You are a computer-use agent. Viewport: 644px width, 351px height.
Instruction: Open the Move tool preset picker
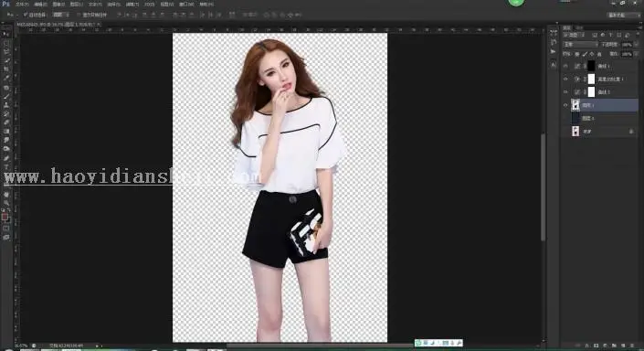[12, 15]
